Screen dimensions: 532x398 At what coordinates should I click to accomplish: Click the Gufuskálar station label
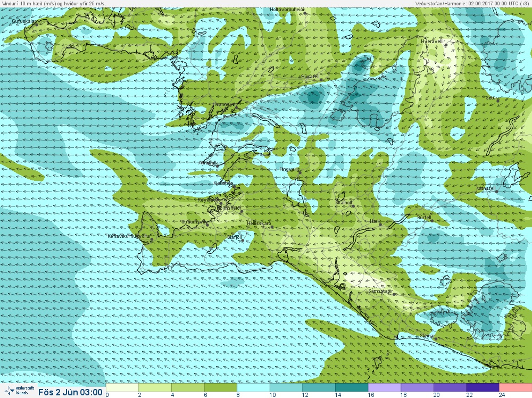click(24, 21)
